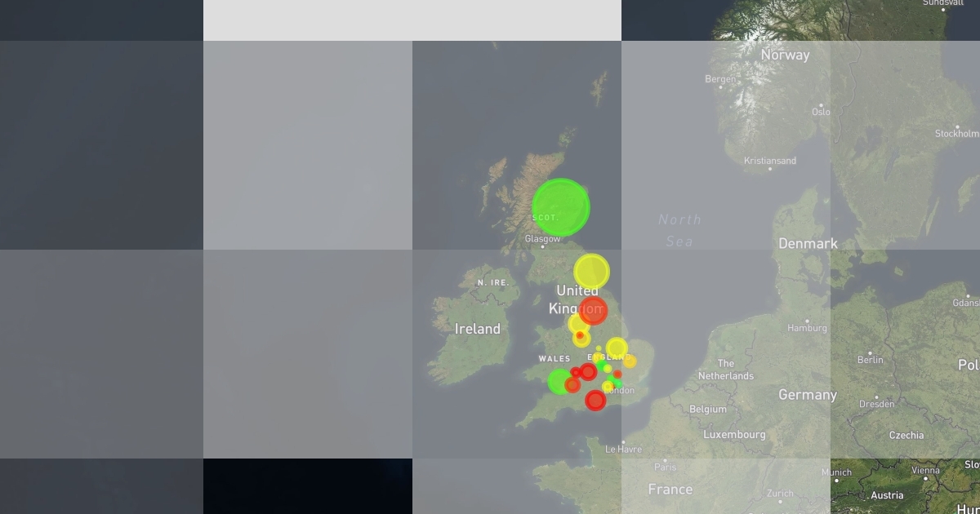Click the Ireland country label

(478, 329)
